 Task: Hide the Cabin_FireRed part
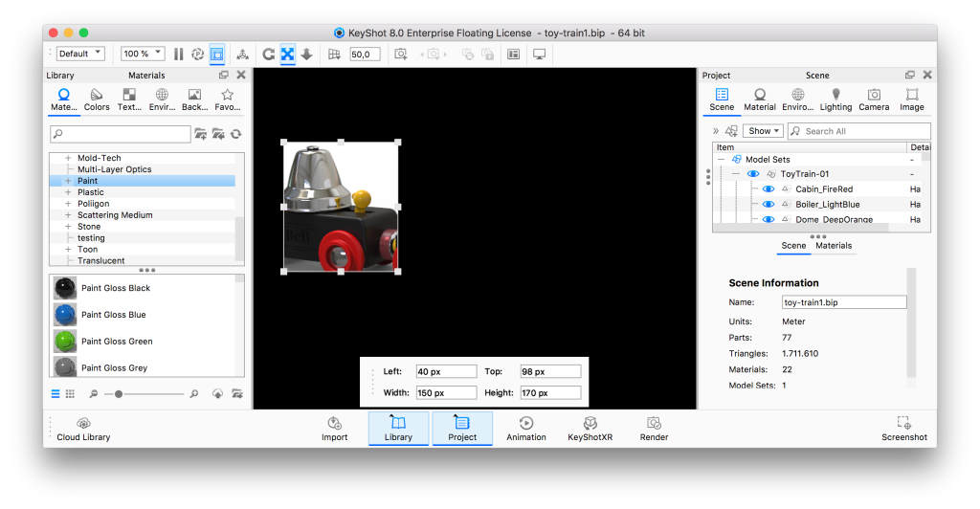pos(768,189)
